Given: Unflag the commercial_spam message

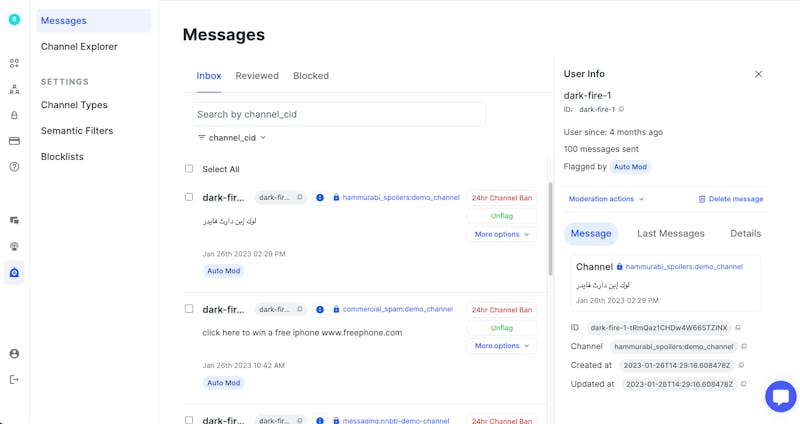Looking at the screenshot, I should click(x=501, y=327).
